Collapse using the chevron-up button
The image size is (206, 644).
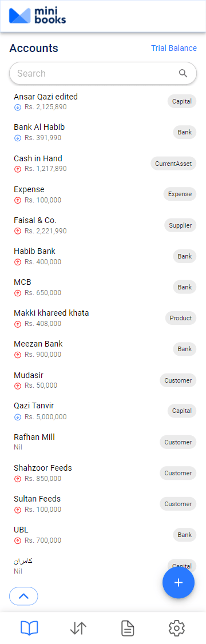[x=23, y=596]
